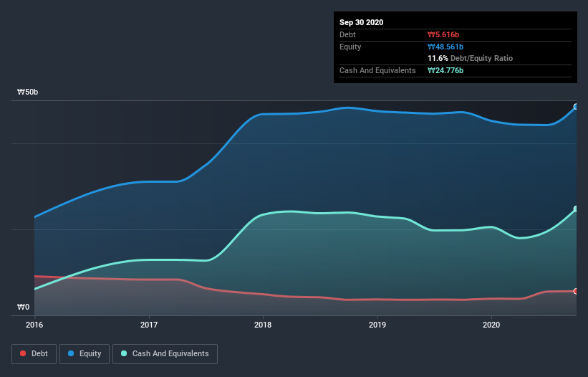Click the Debt row label in tooltip
Screen dimensions: 588x377
(x=347, y=35)
